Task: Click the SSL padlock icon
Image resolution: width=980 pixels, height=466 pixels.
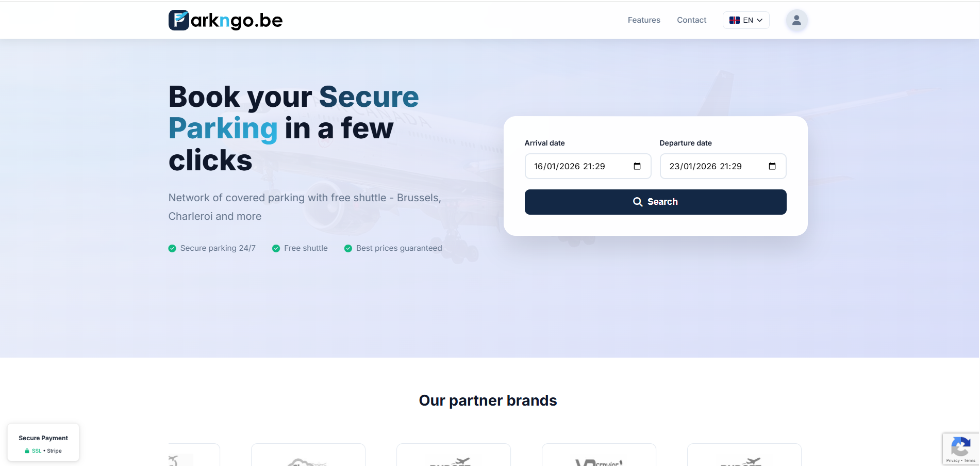Action: click(27, 451)
